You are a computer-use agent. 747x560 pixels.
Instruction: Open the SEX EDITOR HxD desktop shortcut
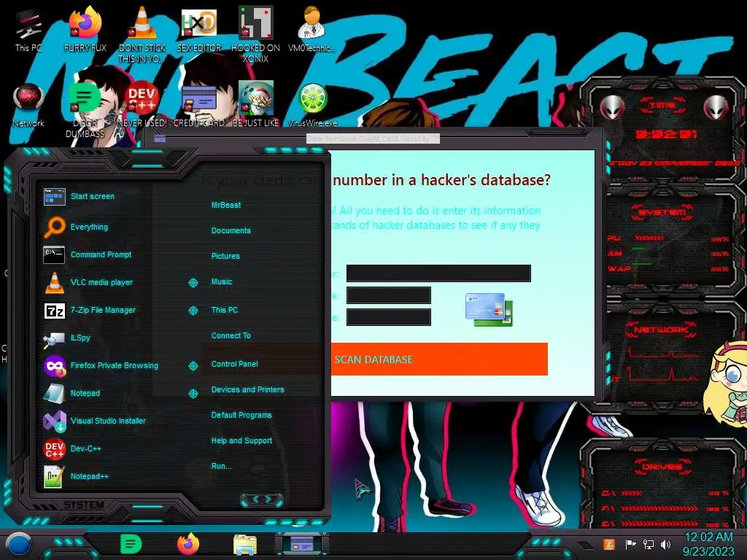point(199,29)
